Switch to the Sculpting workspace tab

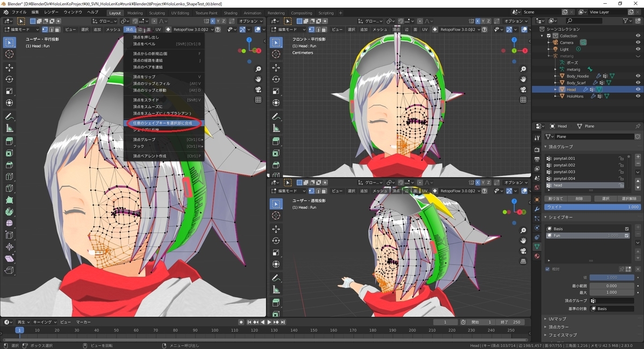tap(157, 13)
